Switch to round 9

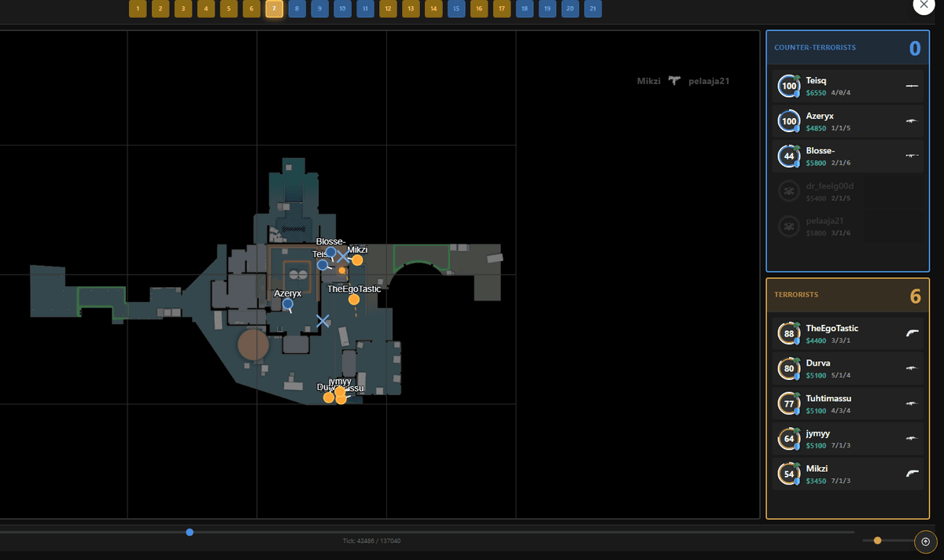point(320,9)
